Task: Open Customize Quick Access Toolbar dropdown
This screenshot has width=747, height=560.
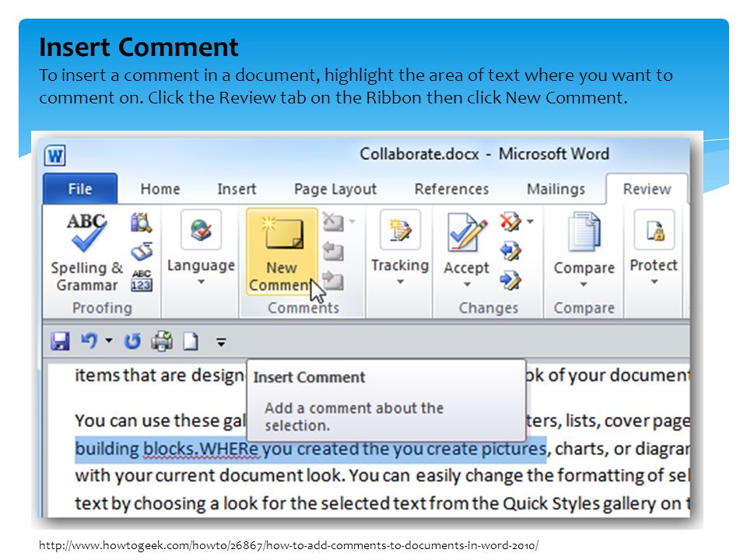Action: pos(220,342)
